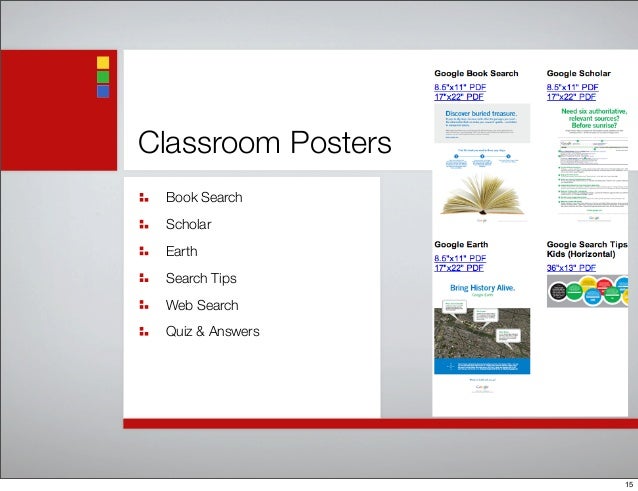Select the yellow square on red block
638x491 pixels.
103,63
